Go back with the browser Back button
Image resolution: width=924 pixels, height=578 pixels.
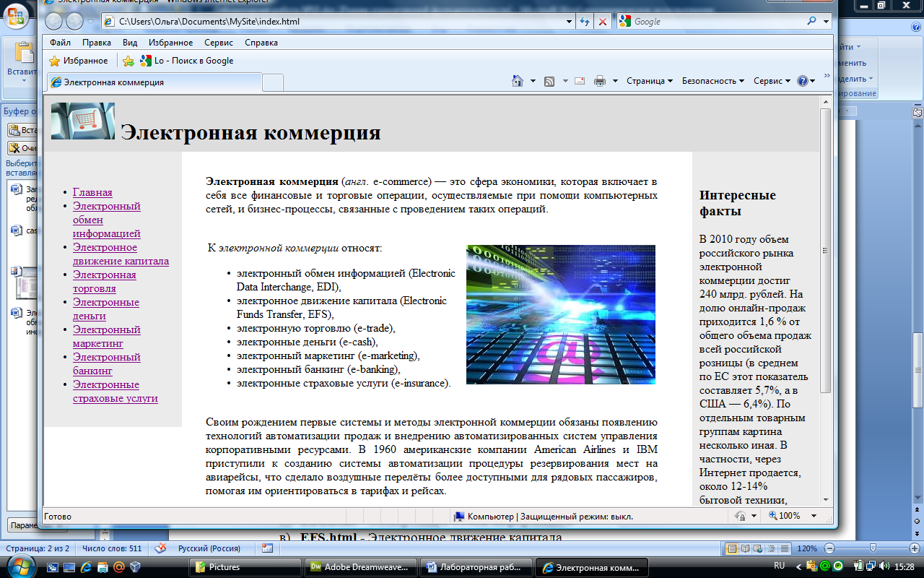pyautogui.click(x=54, y=21)
